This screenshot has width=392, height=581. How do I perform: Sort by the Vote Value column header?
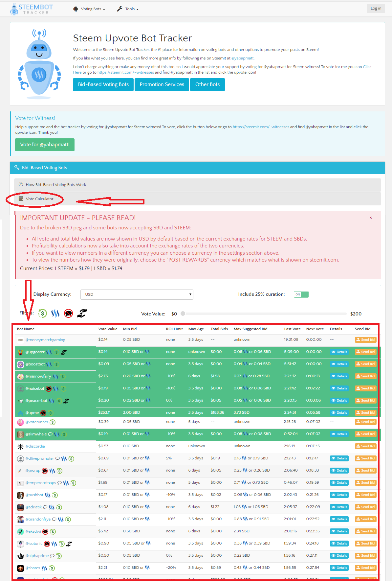point(108,329)
